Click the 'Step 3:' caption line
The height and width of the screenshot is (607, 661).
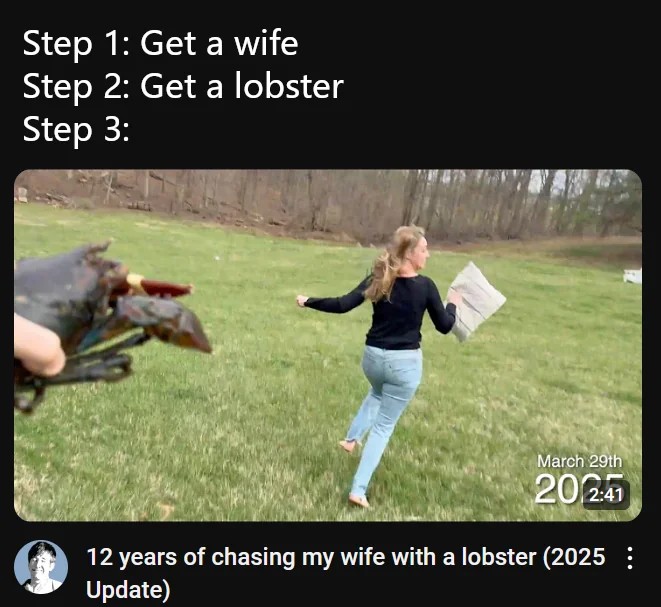coord(76,129)
